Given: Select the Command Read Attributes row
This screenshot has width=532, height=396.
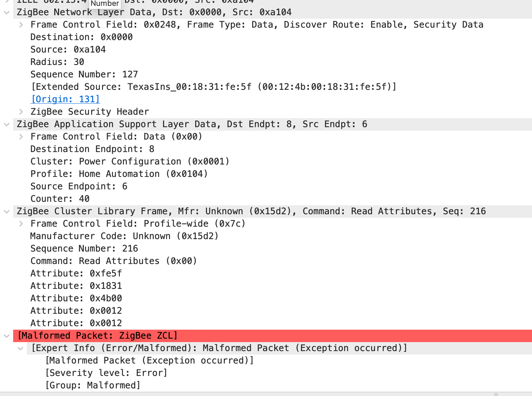Looking at the screenshot, I should point(113,261).
